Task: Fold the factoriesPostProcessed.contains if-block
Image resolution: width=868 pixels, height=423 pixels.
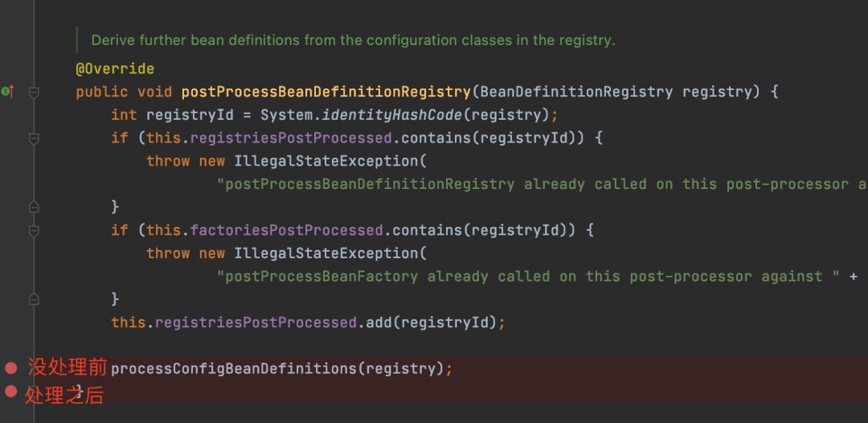Action: pos(34,230)
